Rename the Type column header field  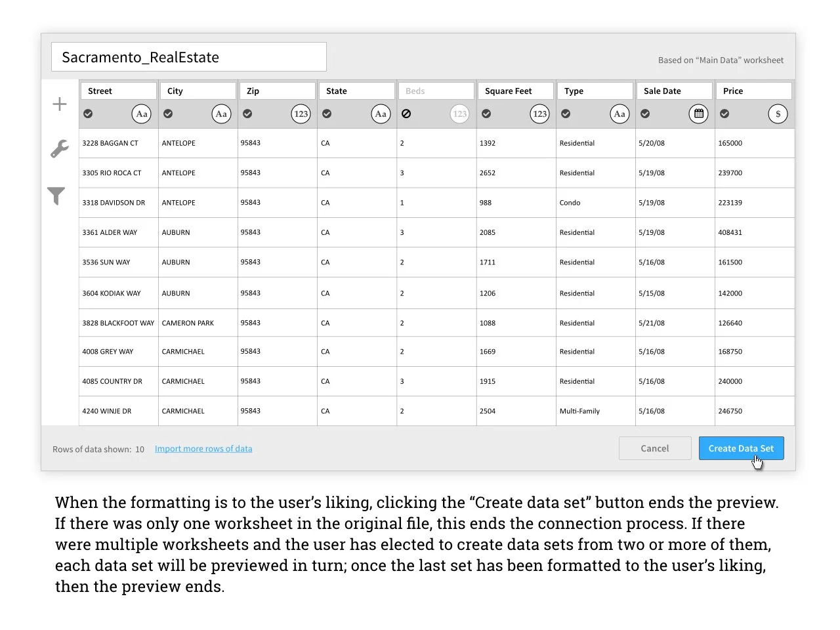pos(595,91)
